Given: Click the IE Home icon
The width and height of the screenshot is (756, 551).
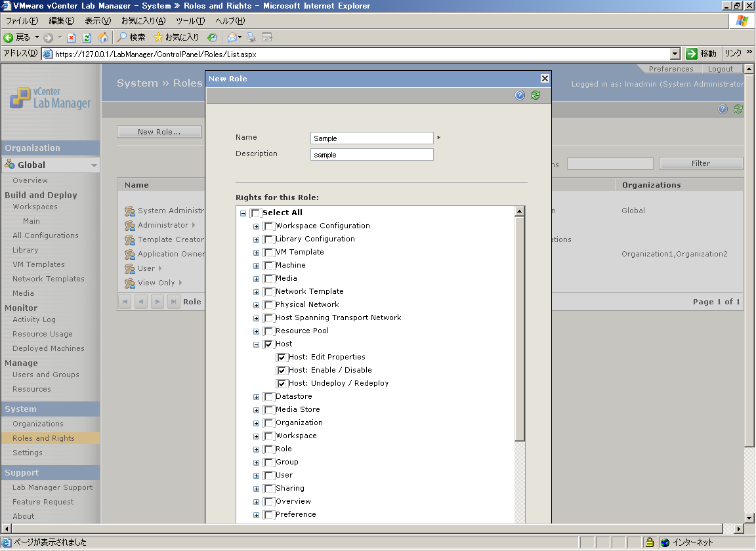Looking at the screenshot, I should pyautogui.click(x=103, y=37).
